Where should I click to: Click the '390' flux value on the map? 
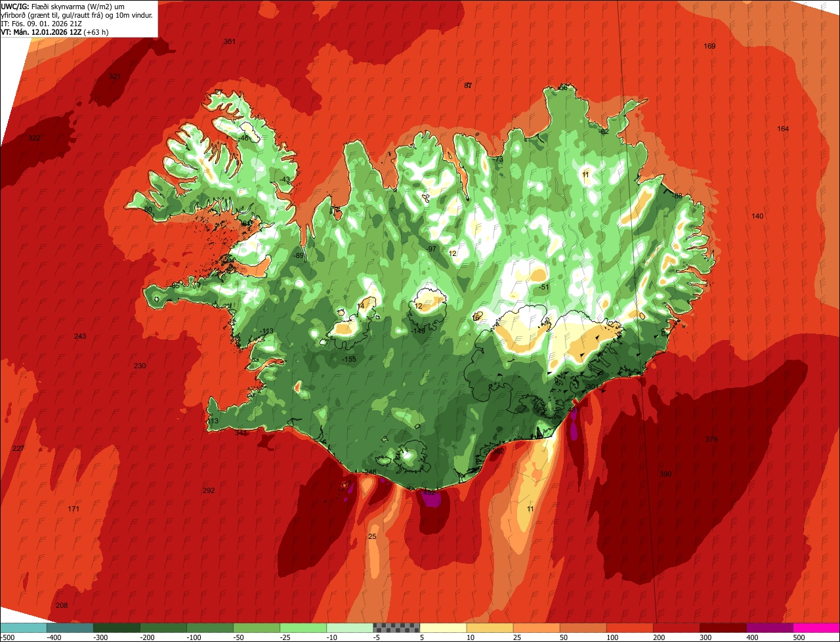pos(665,474)
